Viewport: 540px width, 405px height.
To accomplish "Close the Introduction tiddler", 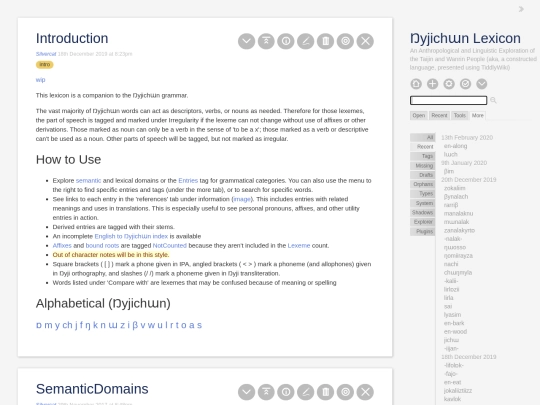I will point(365,41).
